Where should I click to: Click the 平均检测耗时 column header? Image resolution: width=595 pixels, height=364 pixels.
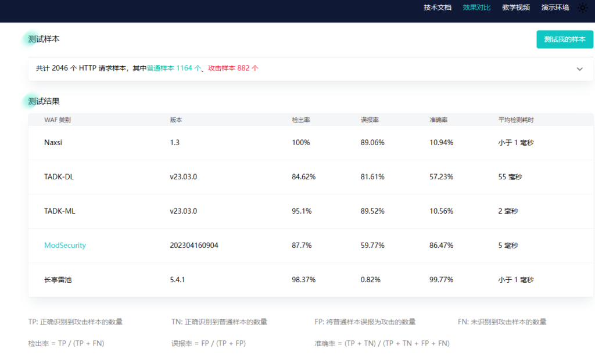[516, 120]
